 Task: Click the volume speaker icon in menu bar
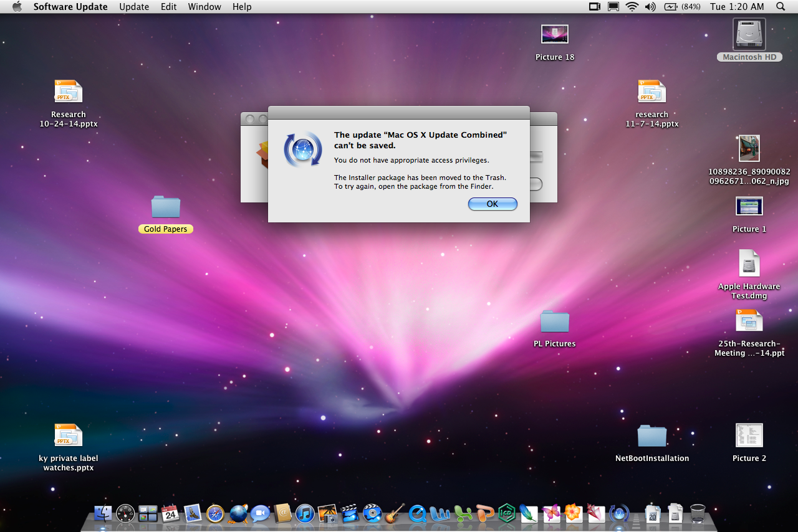[x=650, y=7]
